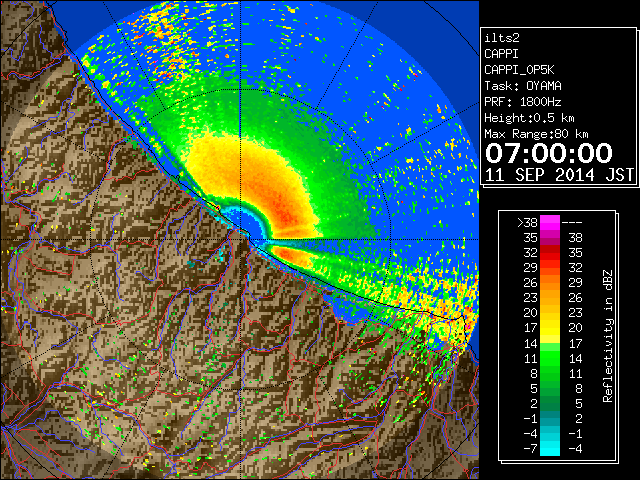Image resolution: width=640 pixels, height=480 pixels.
Task: Click the 'Height:0.5 km' text
Action: click(529, 118)
